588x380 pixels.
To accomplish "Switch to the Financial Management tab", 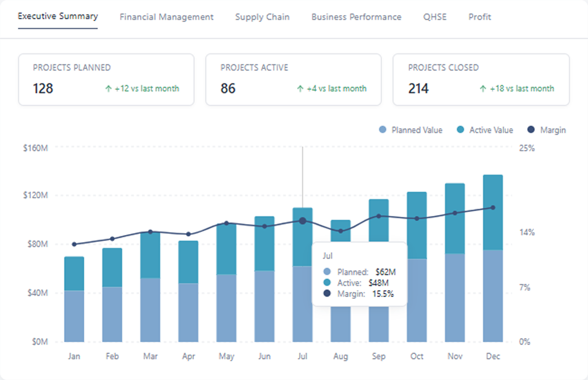I will click(x=166, y=17).
